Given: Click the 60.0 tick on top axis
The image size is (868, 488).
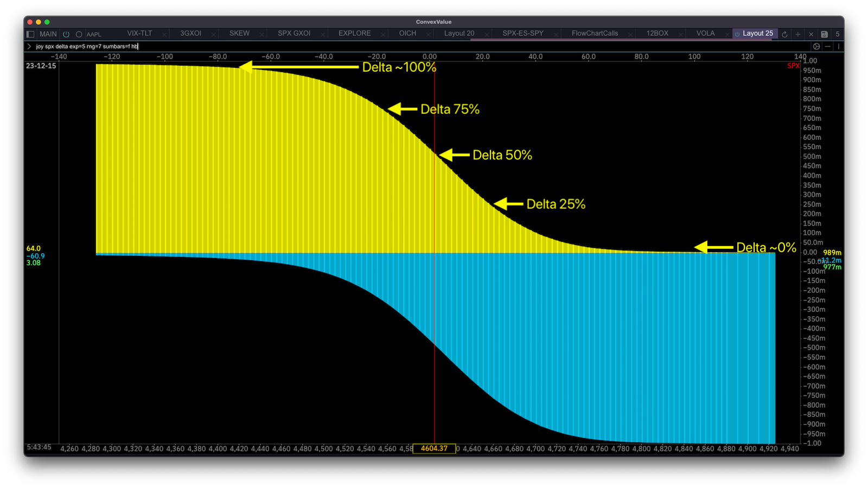Looking at the screenshot, I should point(588,56).
